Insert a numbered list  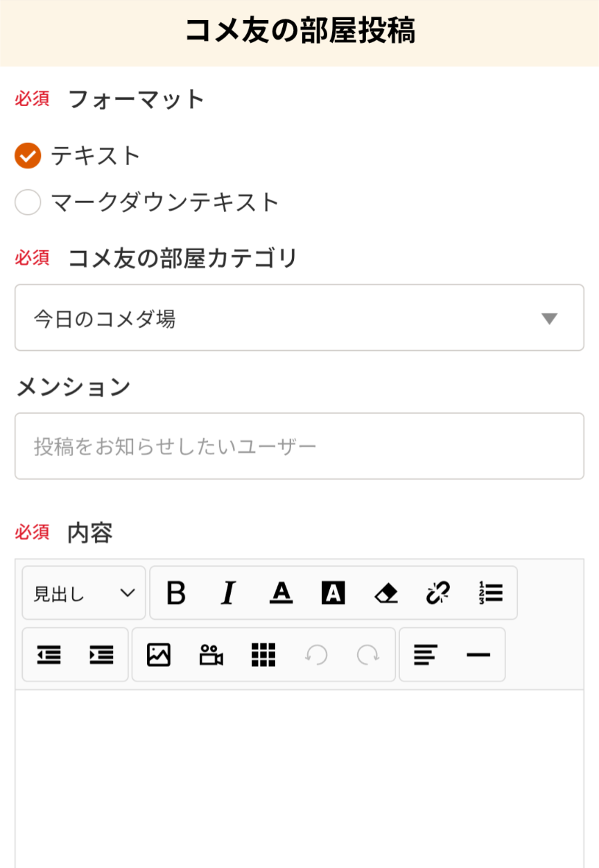click(x=491, y=593)
